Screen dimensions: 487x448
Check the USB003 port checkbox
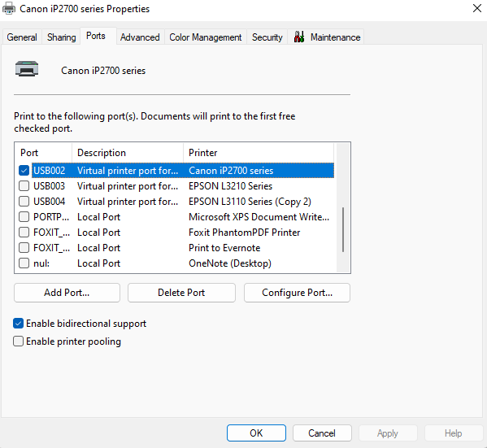click(24, 186)
